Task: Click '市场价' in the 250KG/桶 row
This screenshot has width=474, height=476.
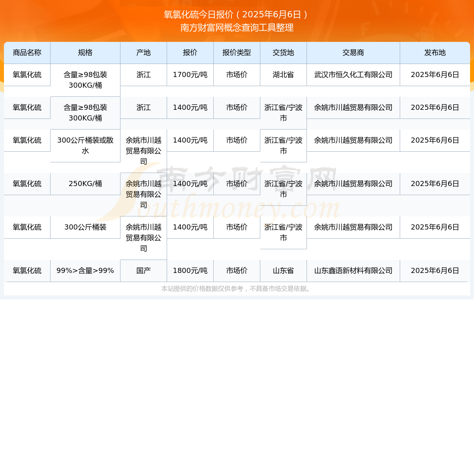Action: (x=237, y=184)
